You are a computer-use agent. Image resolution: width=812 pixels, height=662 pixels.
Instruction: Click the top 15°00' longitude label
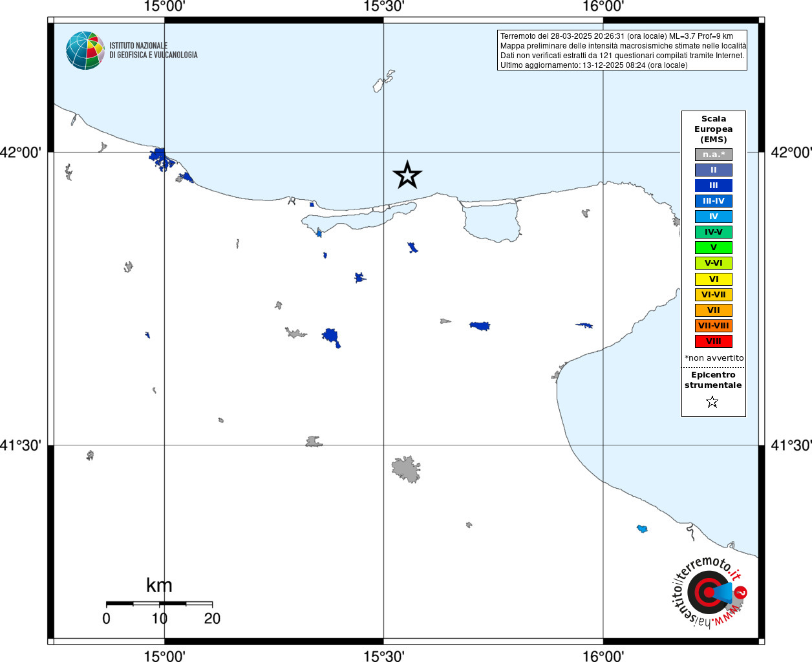(x=164, y=6)
